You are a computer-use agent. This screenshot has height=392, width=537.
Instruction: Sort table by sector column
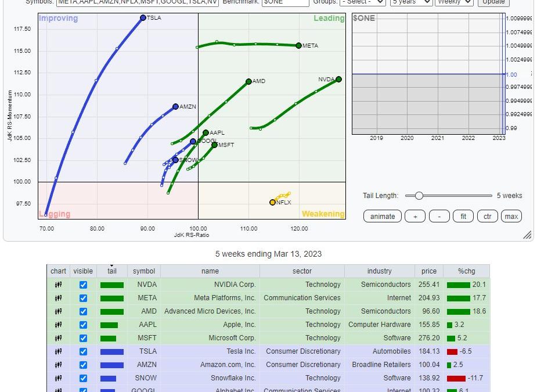pyautogui.click(x=302, y=271)
